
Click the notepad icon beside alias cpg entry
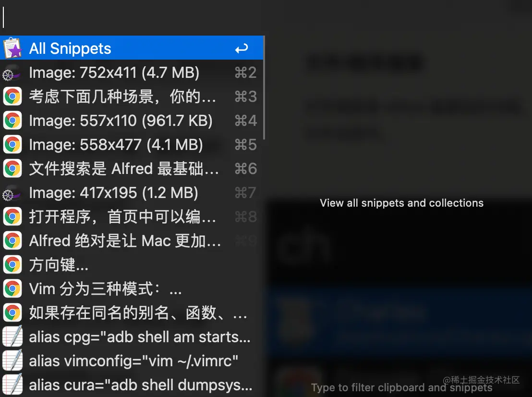[x=12, y=336]
